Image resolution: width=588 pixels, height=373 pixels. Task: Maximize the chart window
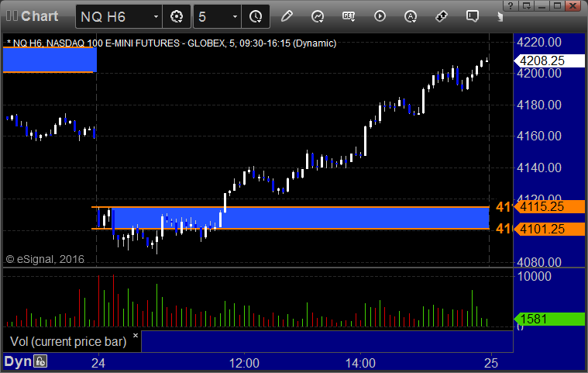557,5
